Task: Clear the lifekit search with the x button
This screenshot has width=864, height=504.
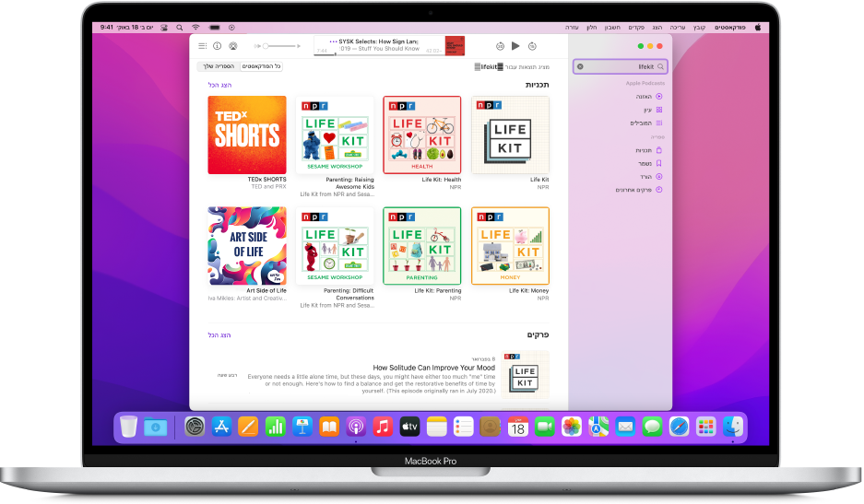Action: point(580,66)
